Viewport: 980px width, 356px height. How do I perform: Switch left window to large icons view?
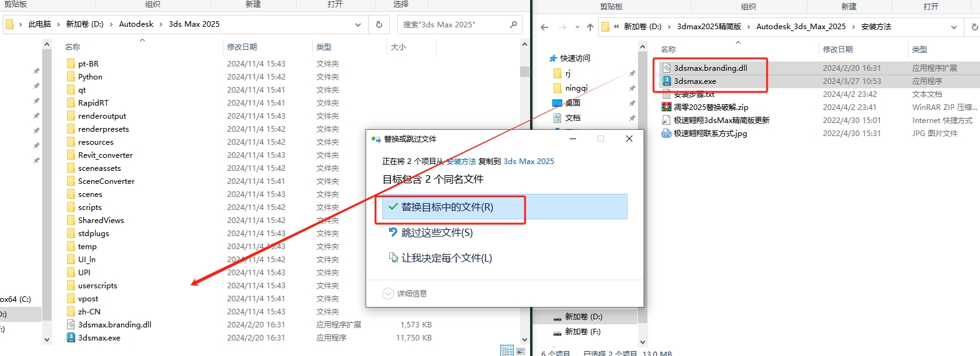pyautogui.click(x=521, y=351)
